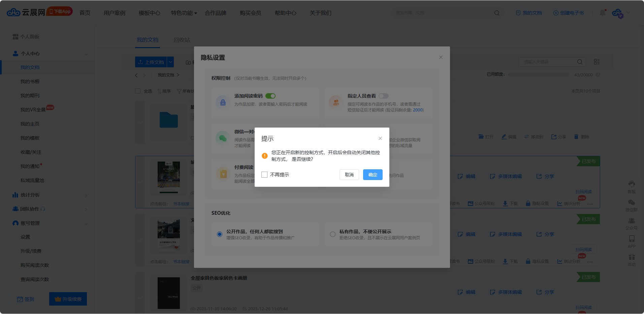Screen dimensions: 644x314
Task: Check the 不再提示 checkbox
Action: pos(264,175)
